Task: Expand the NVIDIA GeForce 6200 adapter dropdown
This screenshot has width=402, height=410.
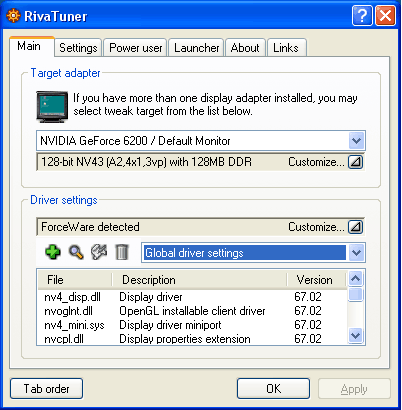Action: (356, 141)
